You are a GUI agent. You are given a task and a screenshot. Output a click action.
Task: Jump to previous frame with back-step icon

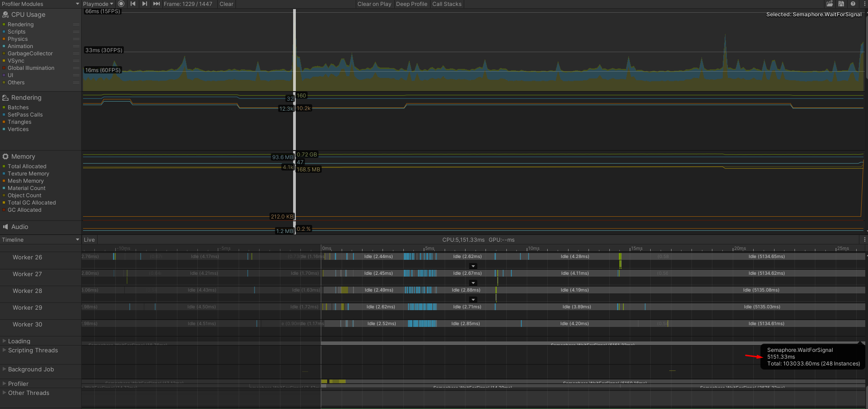click(132, 4)
